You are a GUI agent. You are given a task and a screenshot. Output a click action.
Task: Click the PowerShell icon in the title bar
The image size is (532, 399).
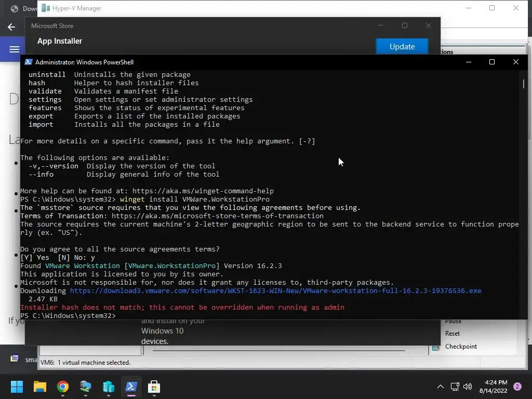tap(29, 62)
